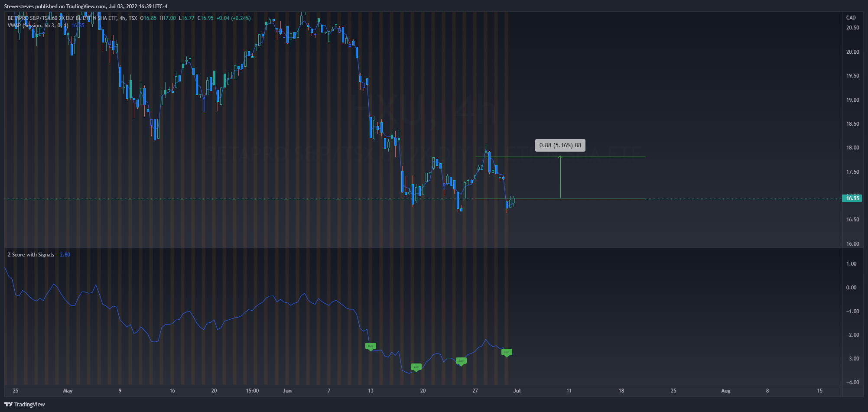
Task: Click the current price tag 16.95
Action: tap(852, 198)
